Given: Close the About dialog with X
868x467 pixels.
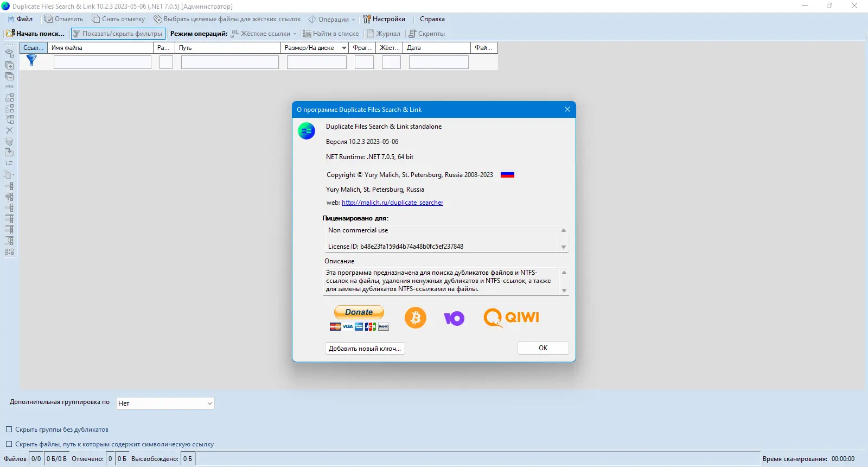Looking at the screenshot, I should [567, 109].
